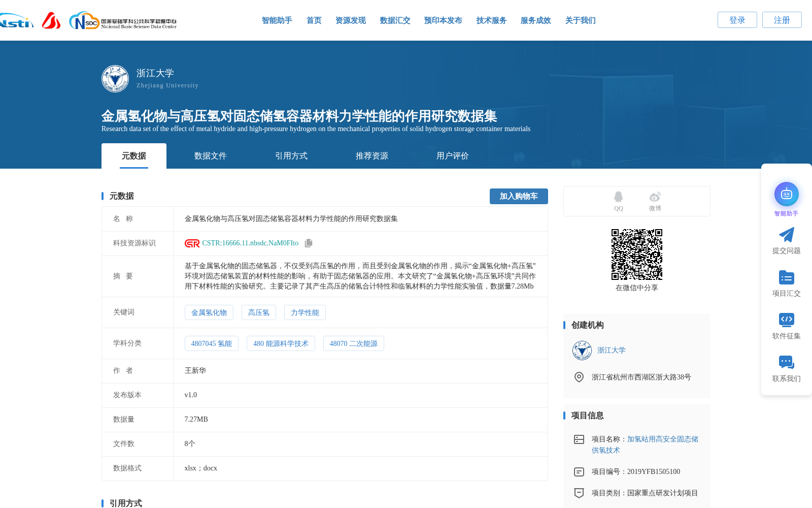
Task: Click the 在微信中分享 caption
Action: pos(637,288)
